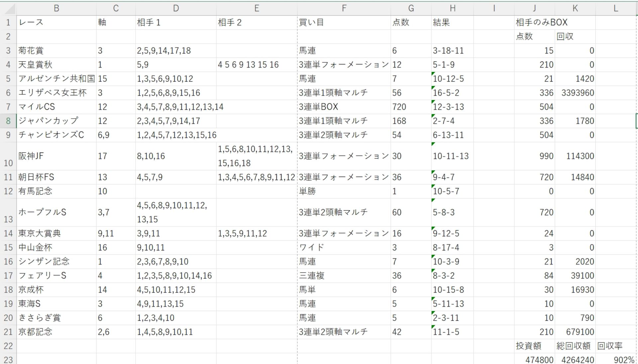This screenshot has height=364, width=638.
Task: Select total investment cell 474800
Action: pyautogui.click(x=539, y=360)
